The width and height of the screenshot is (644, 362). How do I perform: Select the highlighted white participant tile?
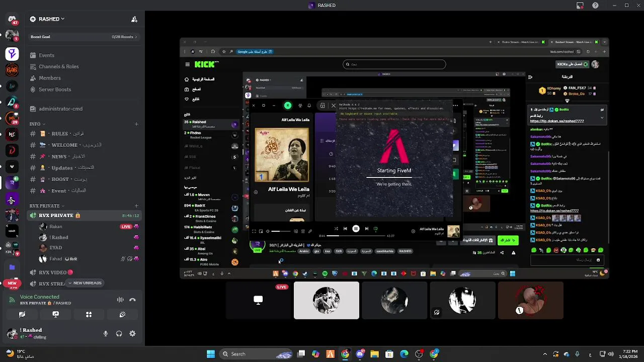327,300
